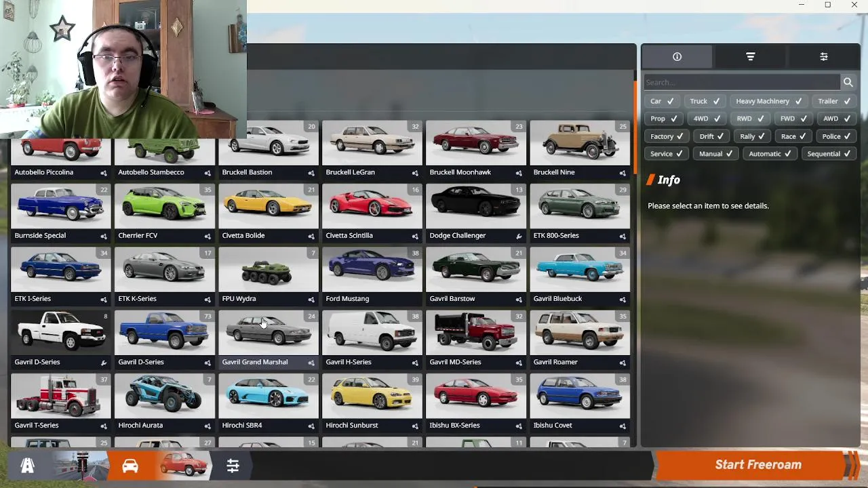868x488 pixels.
Task: Click the red car preview in bottom bar
Action: (x=183, y=466)
